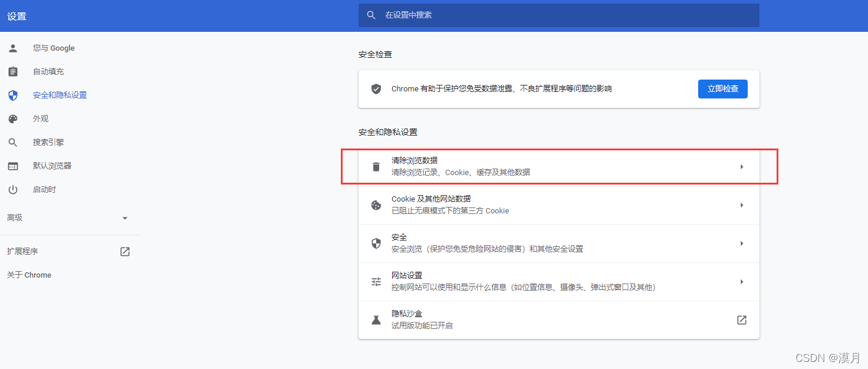Expand the 高级 section arrow
The image size is (868, 369).
coord(125,218)
